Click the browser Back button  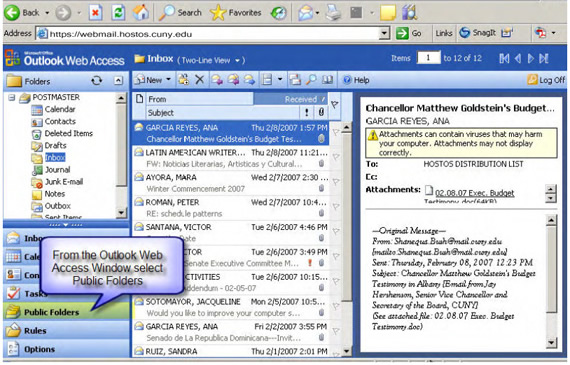[22, 13]
